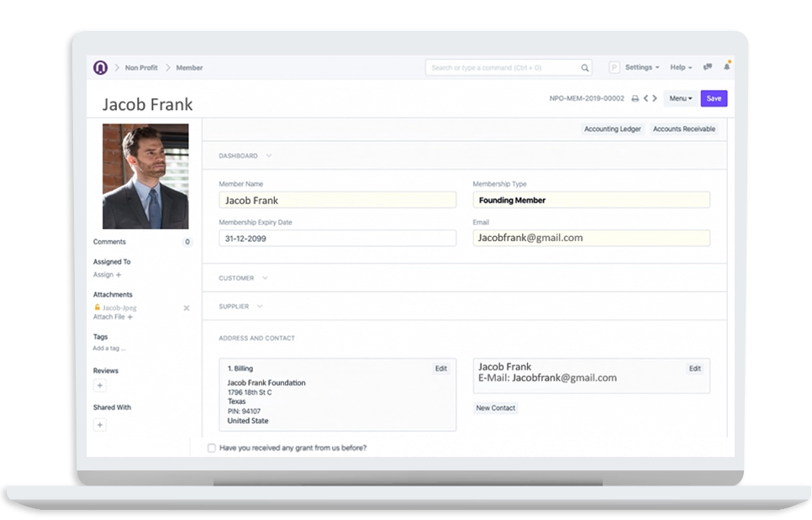Print this member record

(x=635, y=98)
